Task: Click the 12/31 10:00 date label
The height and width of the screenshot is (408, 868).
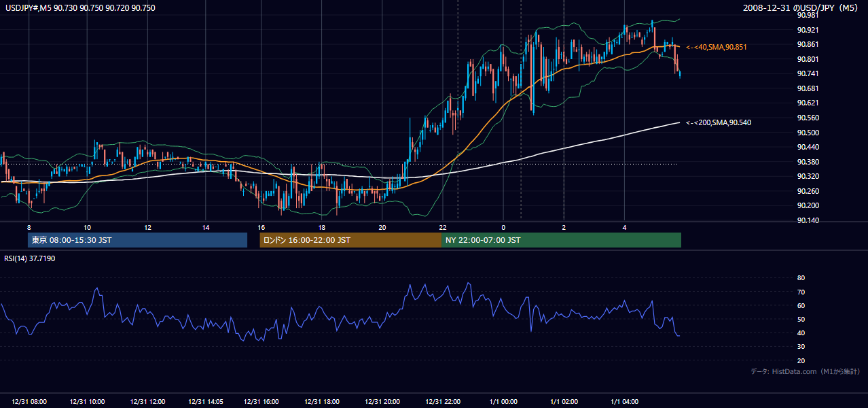Action: [x=88, y=402]
